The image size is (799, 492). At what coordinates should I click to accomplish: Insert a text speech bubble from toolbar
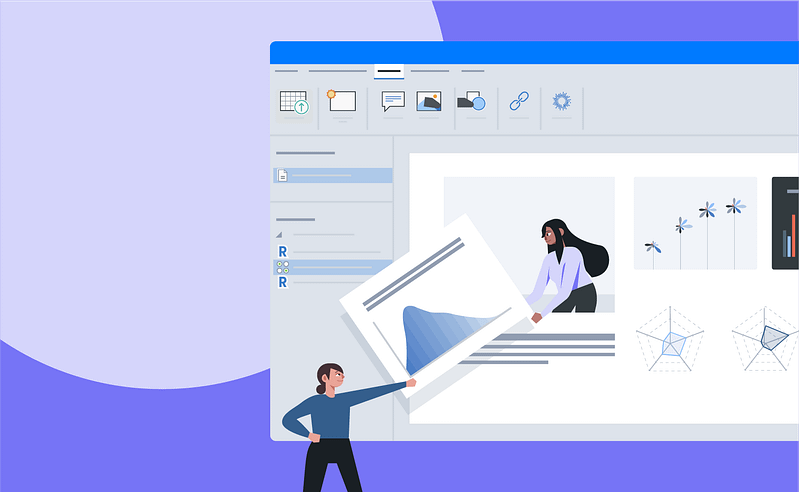click(393, 101)
